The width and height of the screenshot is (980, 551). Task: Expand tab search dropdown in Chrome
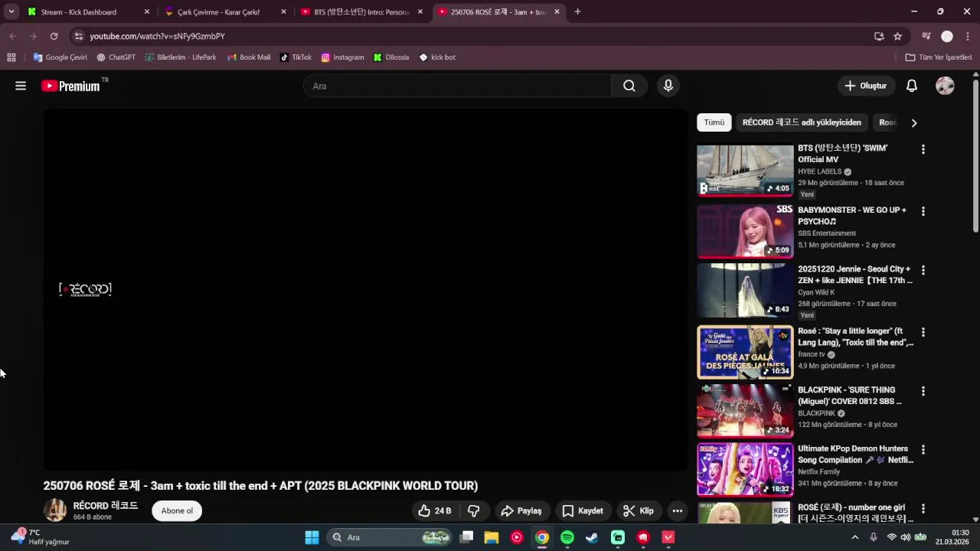(11, 11)
